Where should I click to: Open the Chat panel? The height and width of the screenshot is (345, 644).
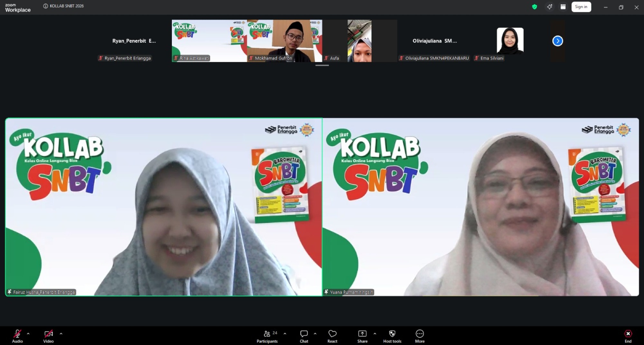(304, 336)
